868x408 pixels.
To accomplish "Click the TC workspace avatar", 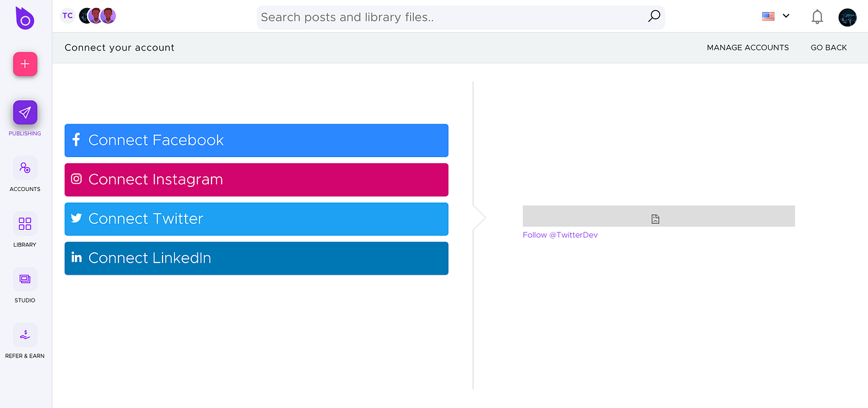I will [x=67, y=16].
